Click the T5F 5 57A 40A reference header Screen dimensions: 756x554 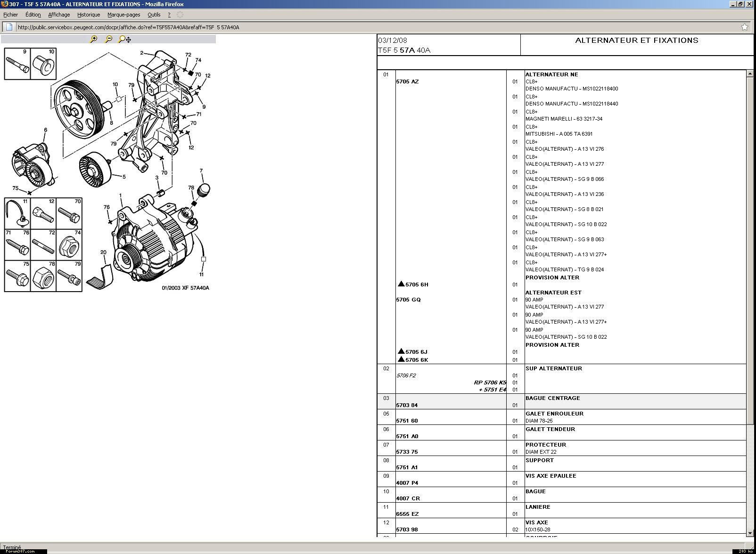pyautogui.click(x=404, y=50)
